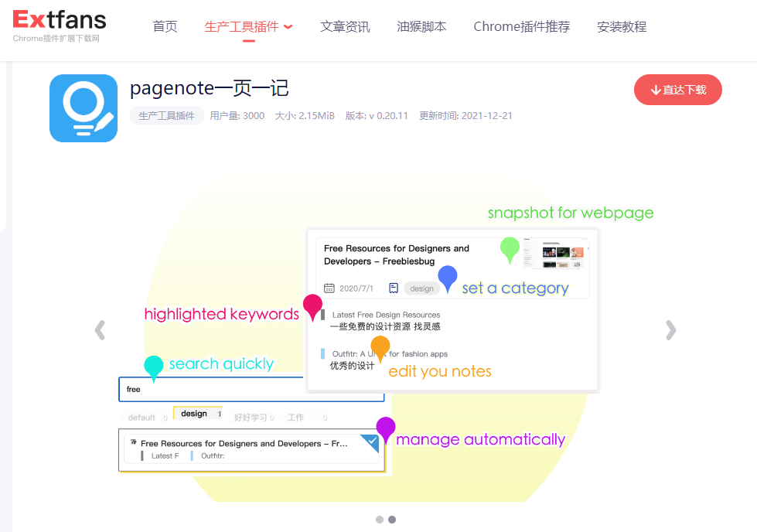Open the 生产工具插件 menu item
757x532 pixels.
point(241,26)
